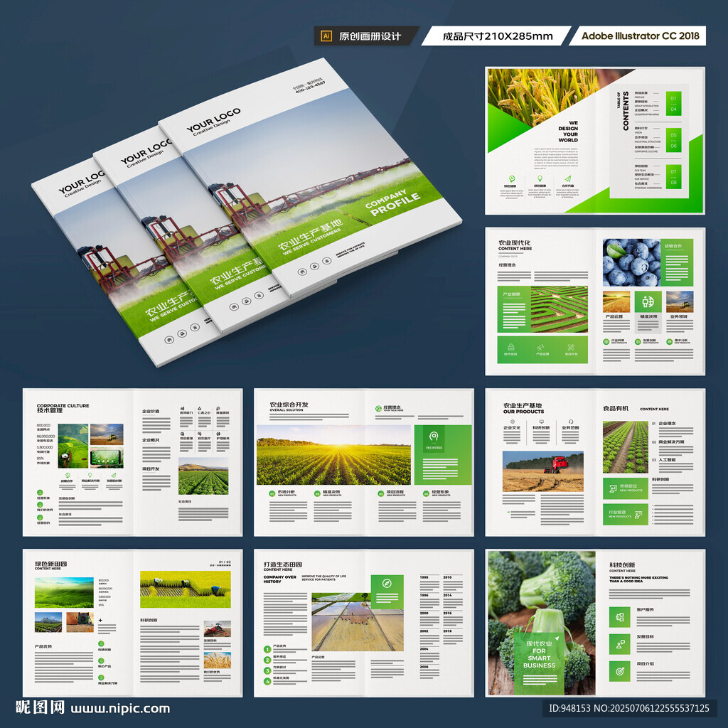Select the red harvester photo
Screen dimensions: 728x728
[542, 471]
